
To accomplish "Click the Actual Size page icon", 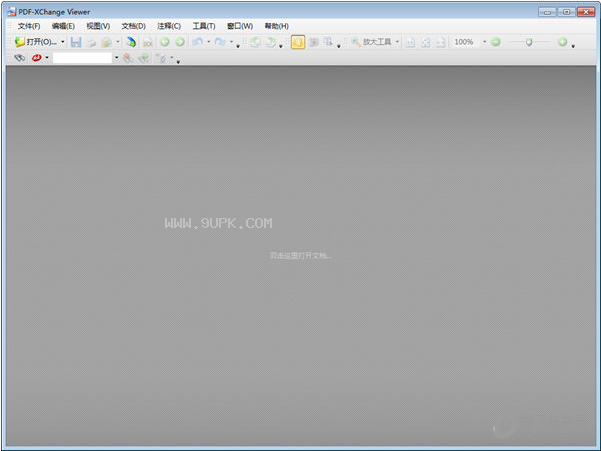I will (x=410, y=42).
